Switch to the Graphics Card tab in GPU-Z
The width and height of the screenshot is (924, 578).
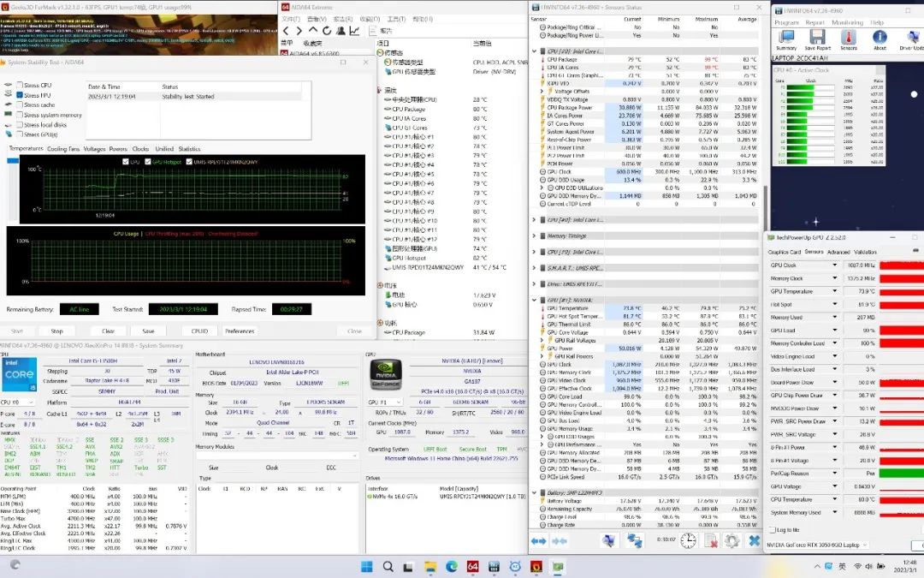(x=784, y=252)
